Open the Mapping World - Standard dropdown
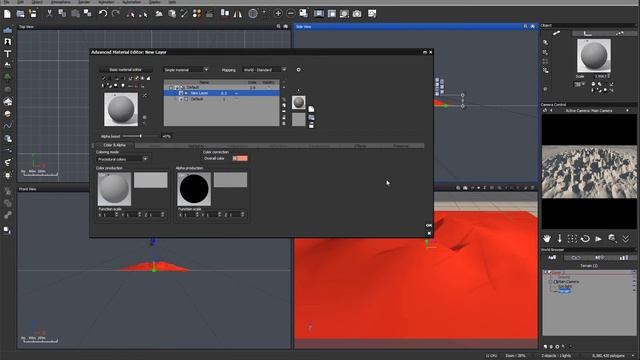The height and width of the screenshot is (360, 640). (264, 70)
